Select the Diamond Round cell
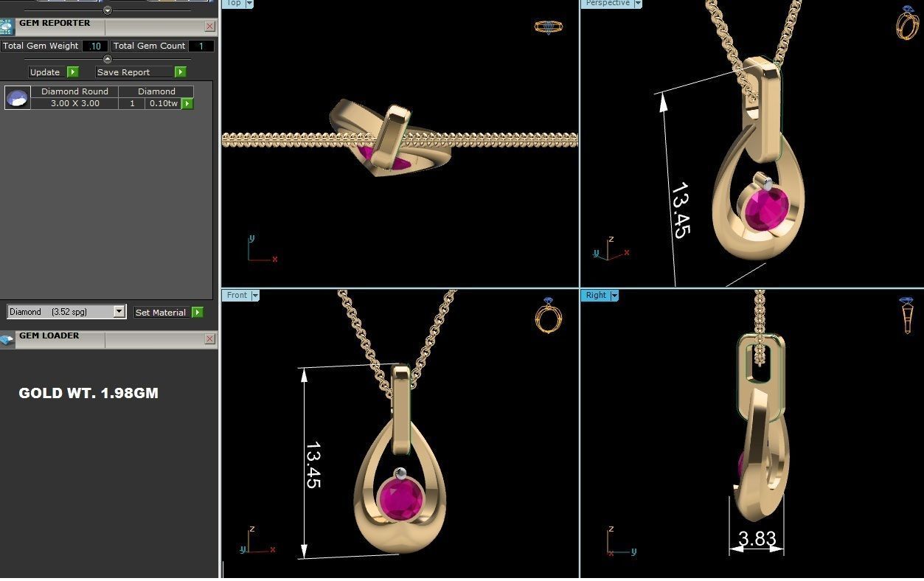Image resolution: width=924 pixels, height=581 pixels. (74, 91)
